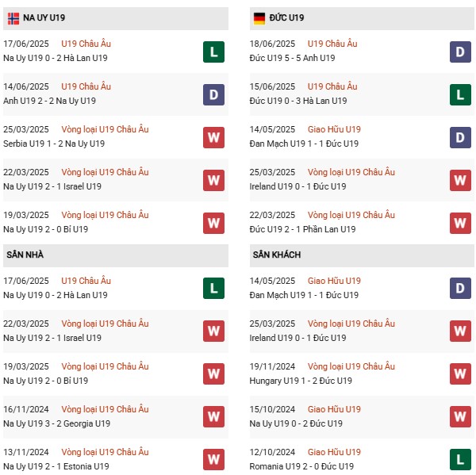Click the ĐỨC U19 team header
The image size is (476, 475).
coord(362,18)
